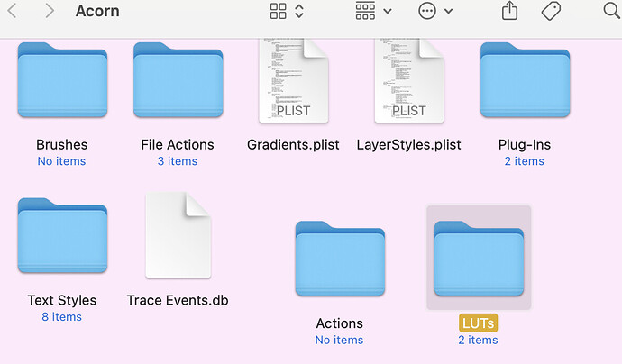This screenshot has height=364, width=622.
Task: Click the forward navigation arrow
Action: pyautogui.click(x=50, y=12)
